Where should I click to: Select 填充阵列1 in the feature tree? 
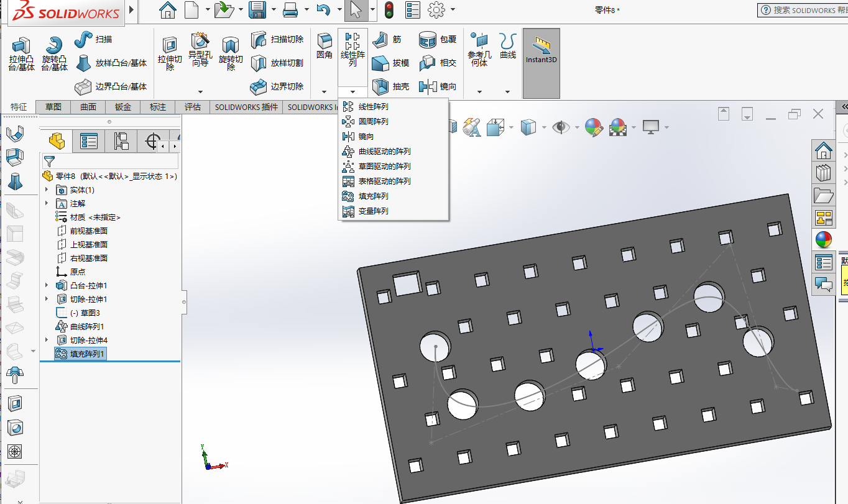(80, 354)
